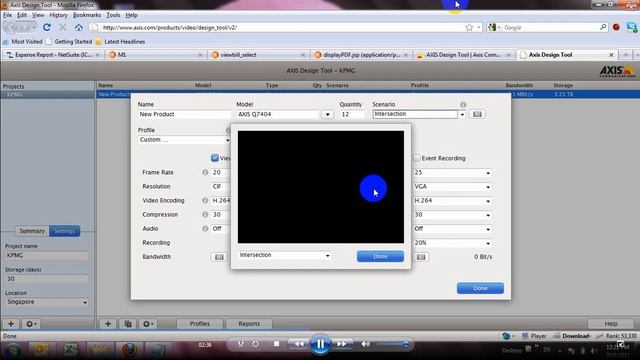Click the Firefox stop loading icon

(x=63, y=27)
